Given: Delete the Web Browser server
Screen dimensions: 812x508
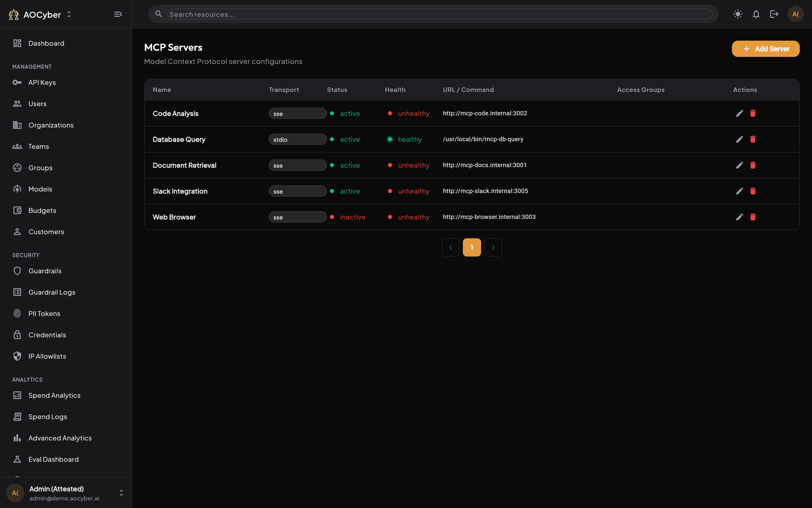Looking at the screenshot, I should tap(753, 217).
